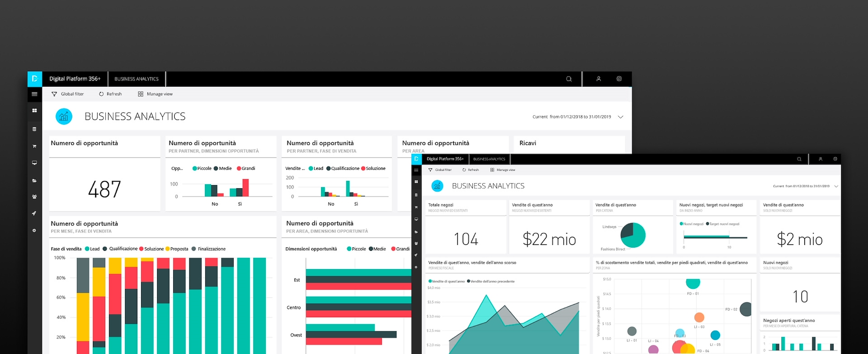Click Refresh in the small window toolbar

pos(471,170)
